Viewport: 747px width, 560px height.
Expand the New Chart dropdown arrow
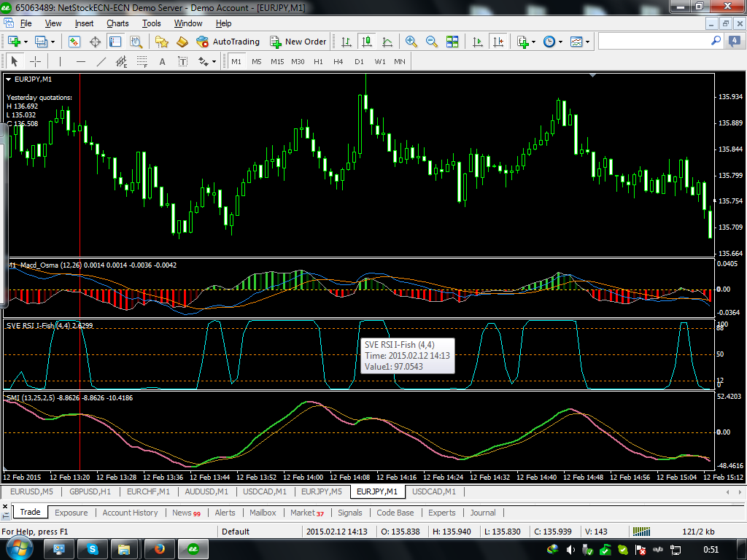point(26,42)
